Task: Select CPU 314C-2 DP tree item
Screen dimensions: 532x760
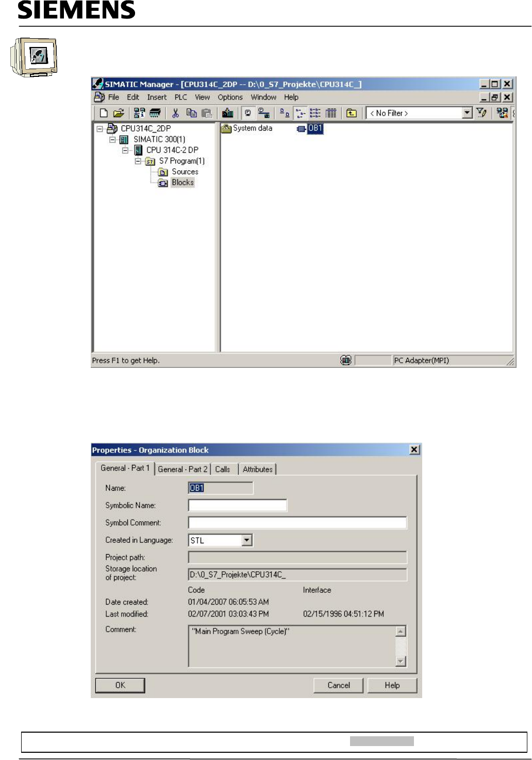Action: click(172, 150)
